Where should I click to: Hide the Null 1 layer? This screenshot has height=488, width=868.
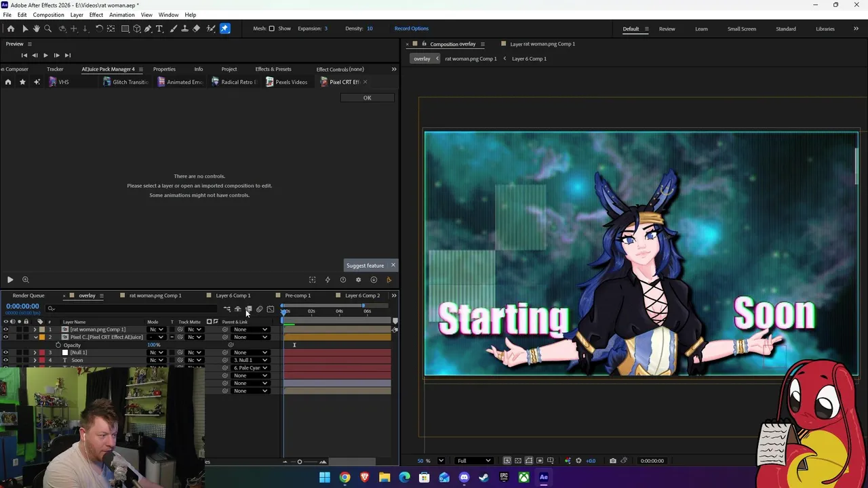pos(5,352)
